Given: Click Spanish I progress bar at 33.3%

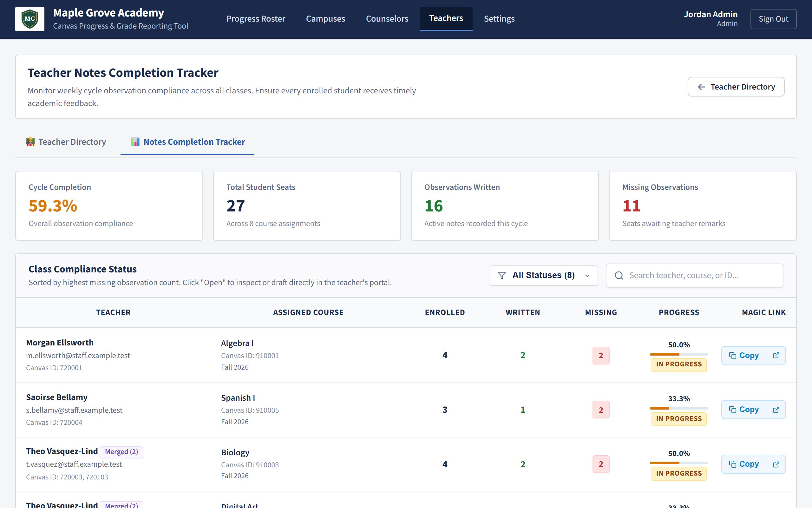Looking at the screenshot, I should 679,408.
